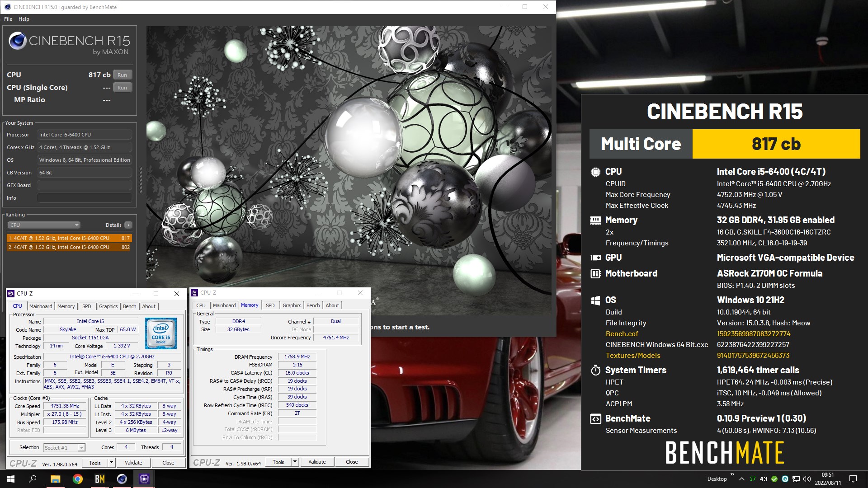This screenshot has height=488, width=868.
Task: Click the Cinebench R15 logo icon
Action: tap(18, 41)
